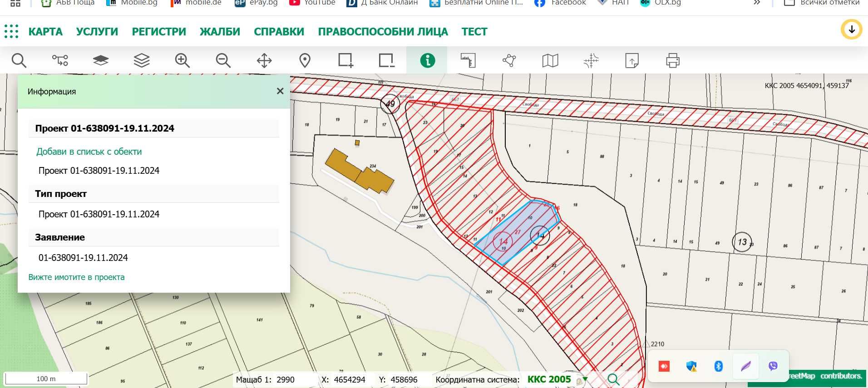The width and height of the screenshot is (868, 388).
Task: Activate the remove-from-selection rectangle tool
Action: tap(387, 60)
